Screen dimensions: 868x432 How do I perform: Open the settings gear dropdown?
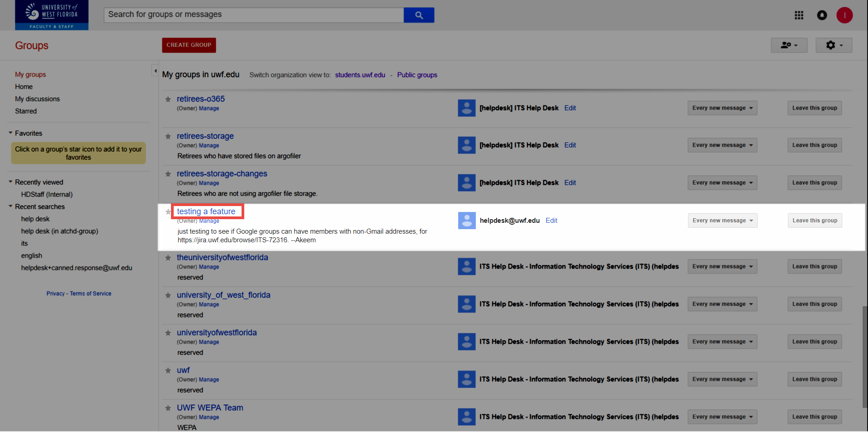[x=834, y=45]
